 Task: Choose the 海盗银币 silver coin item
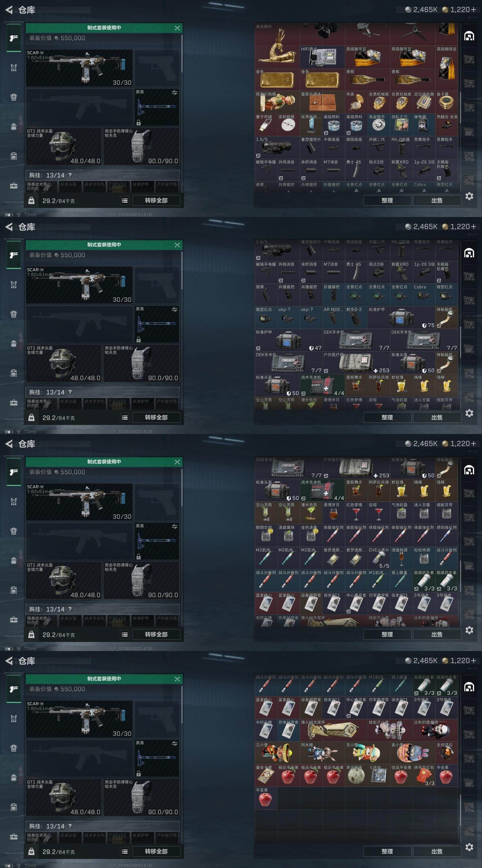[379, 125]
